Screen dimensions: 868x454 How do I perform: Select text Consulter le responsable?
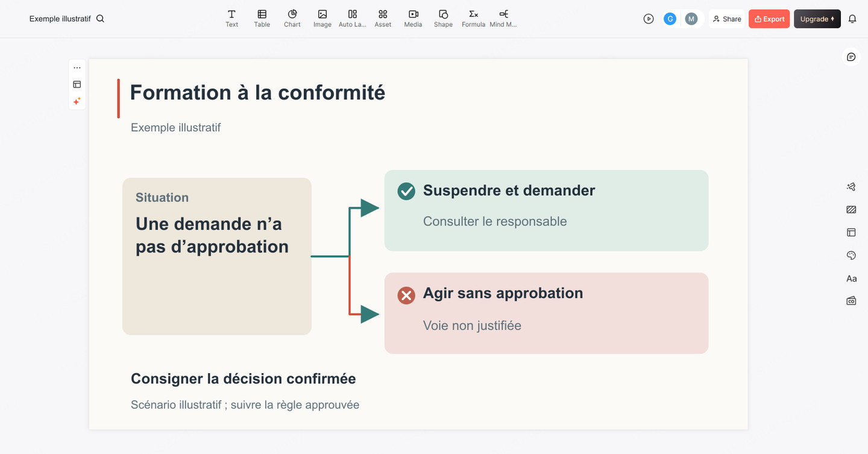495,221
